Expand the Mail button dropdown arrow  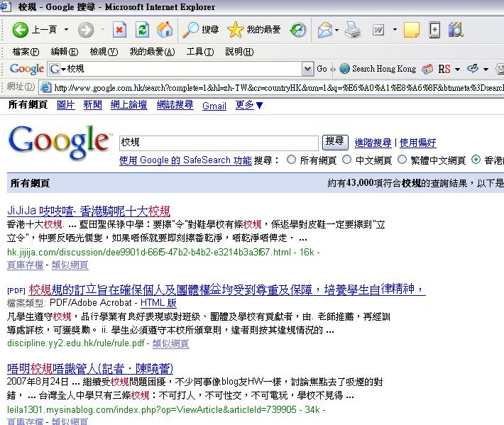tap(336, 30)
